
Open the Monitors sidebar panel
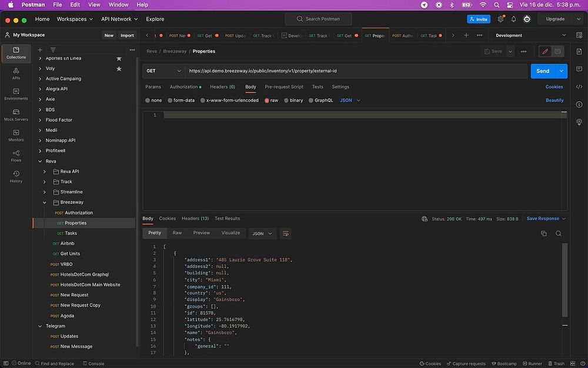pos(16,135)
